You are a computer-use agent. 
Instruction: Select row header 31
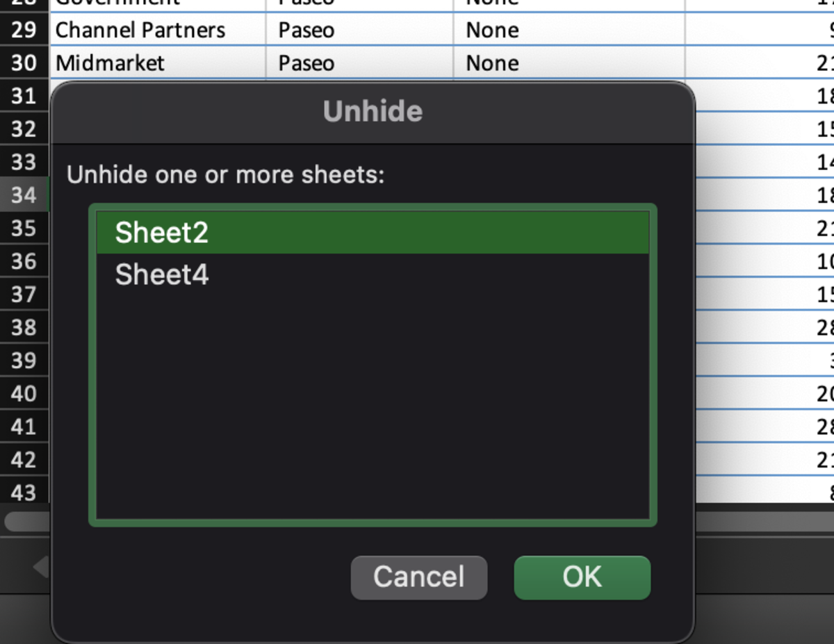24,96
